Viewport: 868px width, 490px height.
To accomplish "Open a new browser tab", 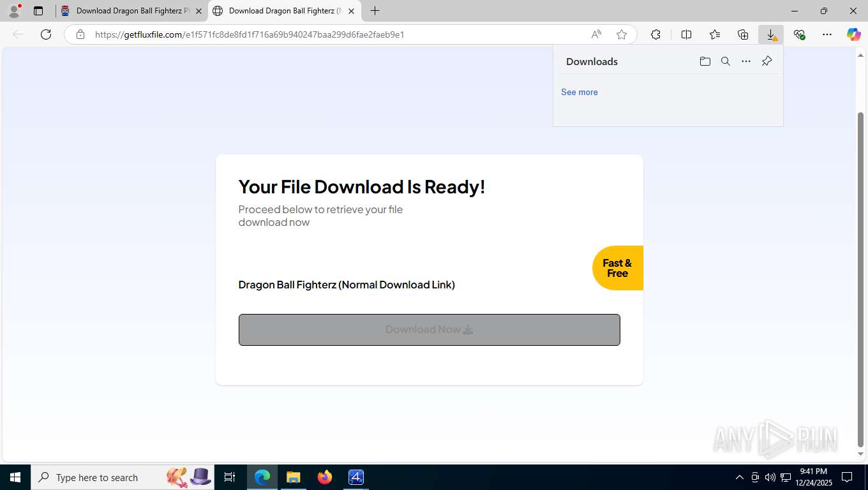I will [375, 11].
